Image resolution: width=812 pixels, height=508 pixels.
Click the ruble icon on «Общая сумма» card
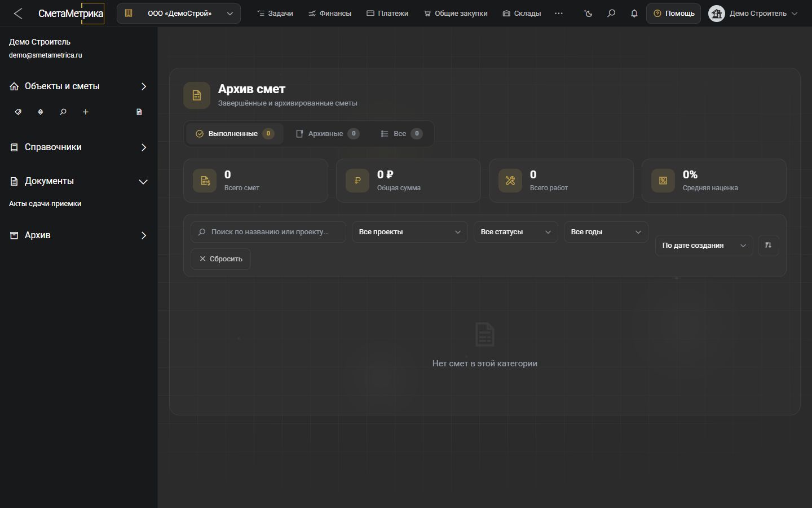click(x=358, y=181)
